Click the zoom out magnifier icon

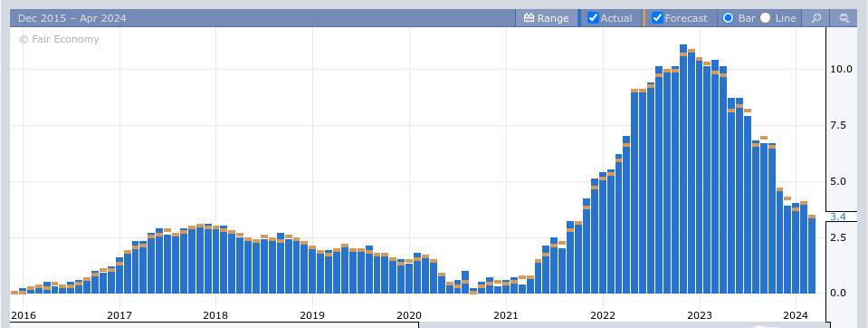844,18
